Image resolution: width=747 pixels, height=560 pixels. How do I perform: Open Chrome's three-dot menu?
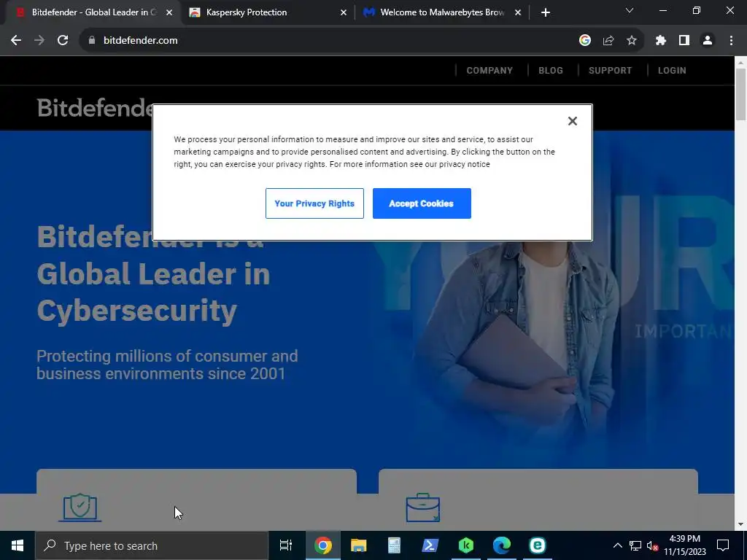point(731,41)
